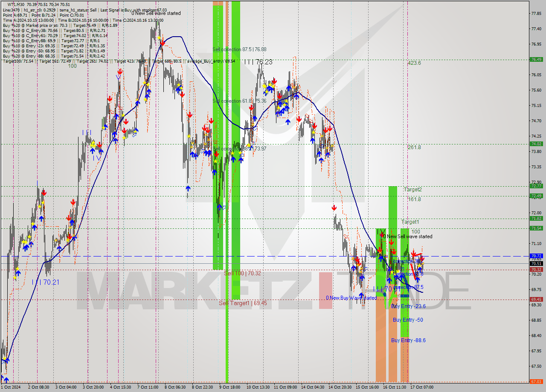Click the green 72.49 price tag

[536, 196]
